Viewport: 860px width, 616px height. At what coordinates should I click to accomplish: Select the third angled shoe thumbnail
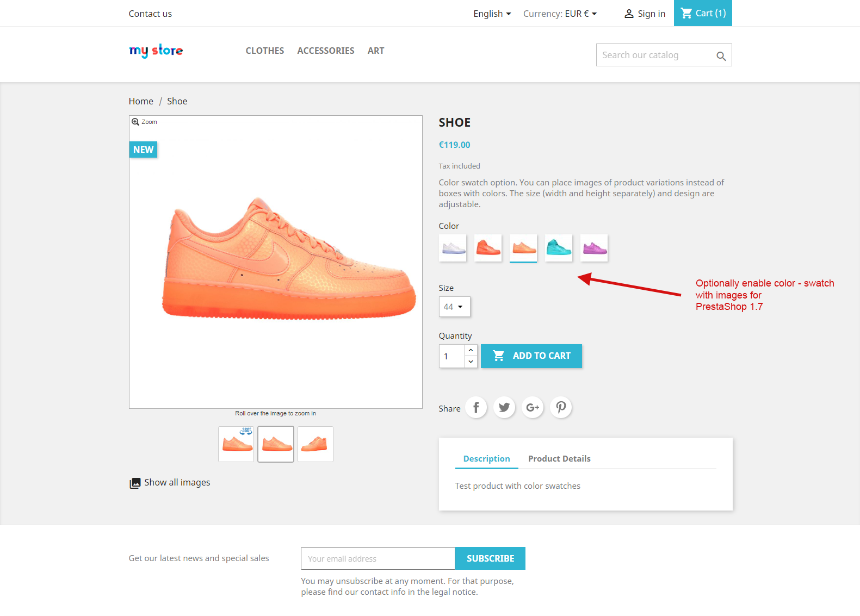click(x=315, y=444)
